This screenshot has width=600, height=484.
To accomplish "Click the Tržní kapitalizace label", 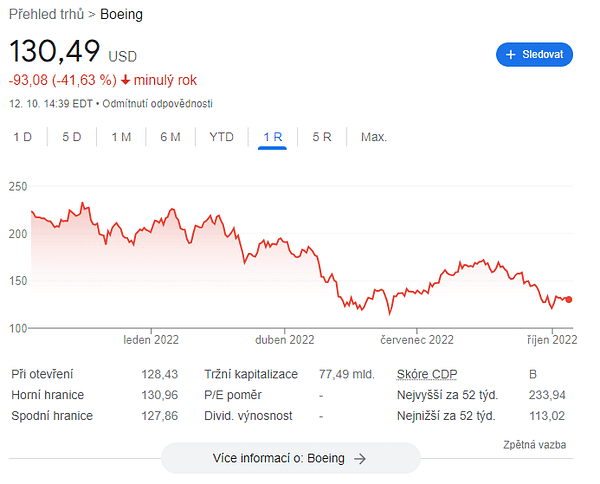I will coord(252,373).
